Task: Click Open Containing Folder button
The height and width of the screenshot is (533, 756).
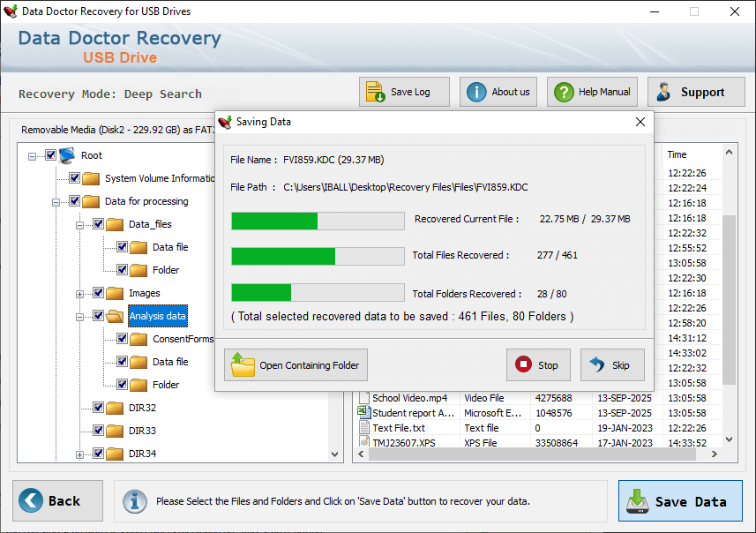Action: click(x=296, y=365)
